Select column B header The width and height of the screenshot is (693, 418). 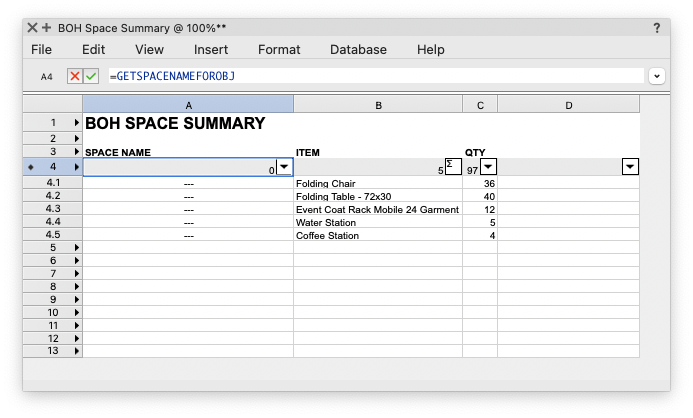[378, 104]
